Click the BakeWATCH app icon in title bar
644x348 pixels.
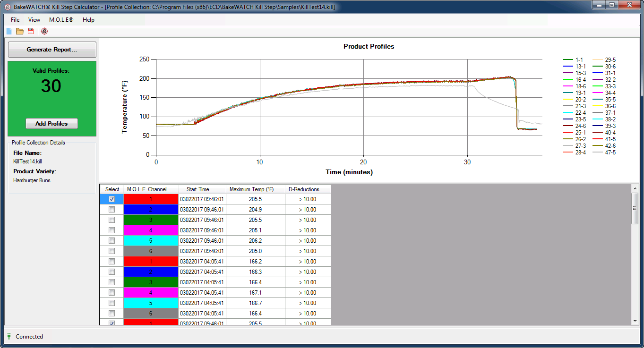[7, 7]
